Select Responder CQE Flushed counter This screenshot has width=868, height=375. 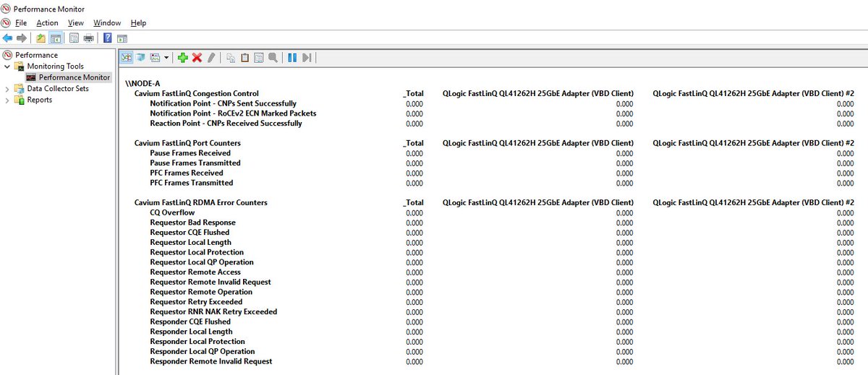click(x=190, y=322)
